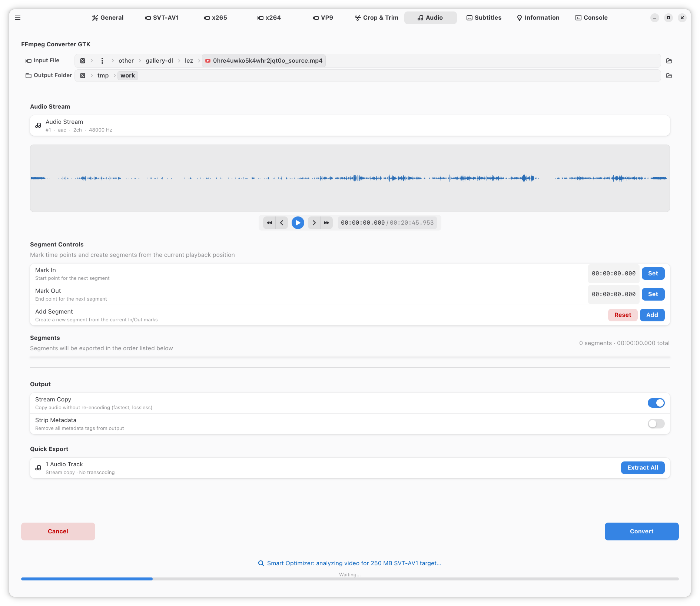Click the Audio Stream music note icon
The image size is (700, 606).
(x=38, y=126)
